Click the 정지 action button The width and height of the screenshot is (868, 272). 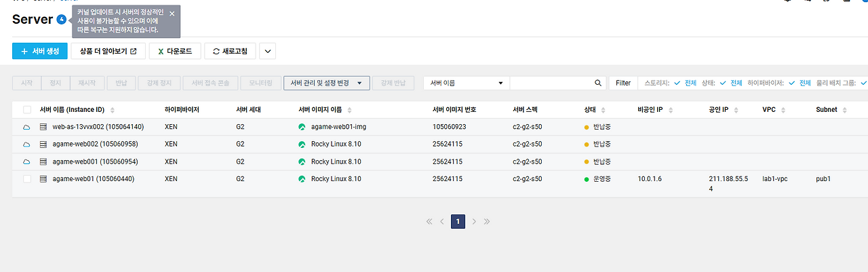point(55,83)
